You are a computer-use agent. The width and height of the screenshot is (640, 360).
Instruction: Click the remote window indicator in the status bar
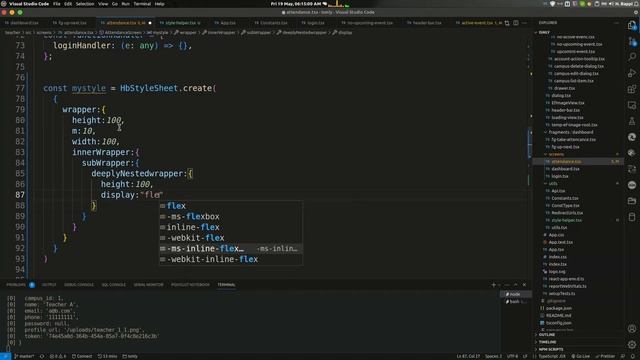coord(5,356)
